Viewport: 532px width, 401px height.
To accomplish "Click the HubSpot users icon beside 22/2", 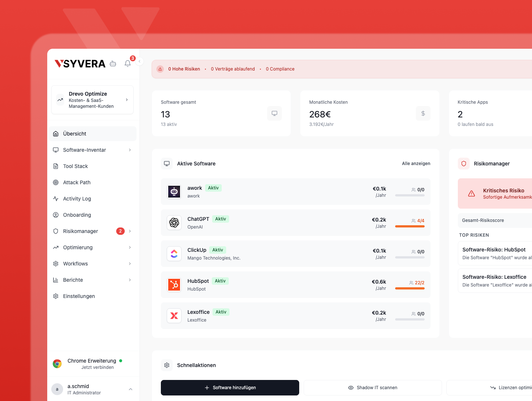I will pos(411,283).
